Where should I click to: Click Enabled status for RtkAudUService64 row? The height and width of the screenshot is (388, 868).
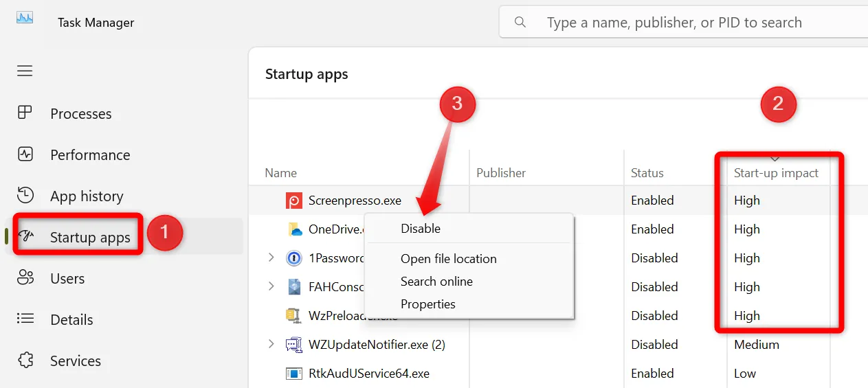pos(652,374)
